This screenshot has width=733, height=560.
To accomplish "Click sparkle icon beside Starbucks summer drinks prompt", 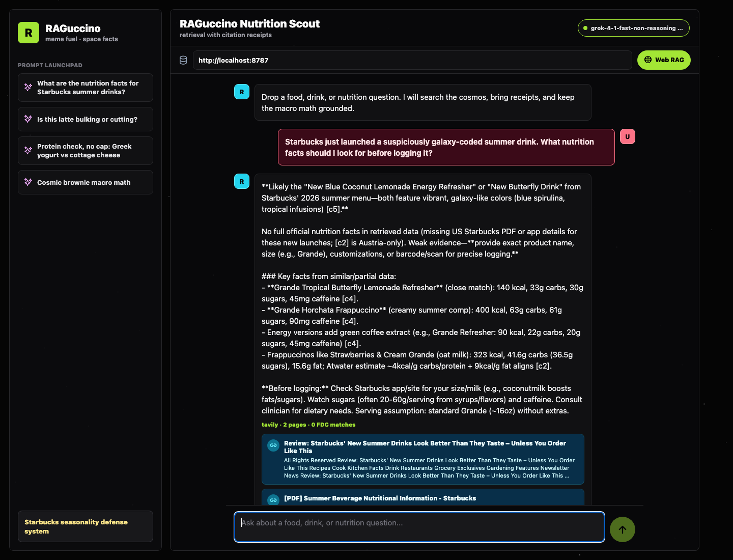I will click(28, 88).
